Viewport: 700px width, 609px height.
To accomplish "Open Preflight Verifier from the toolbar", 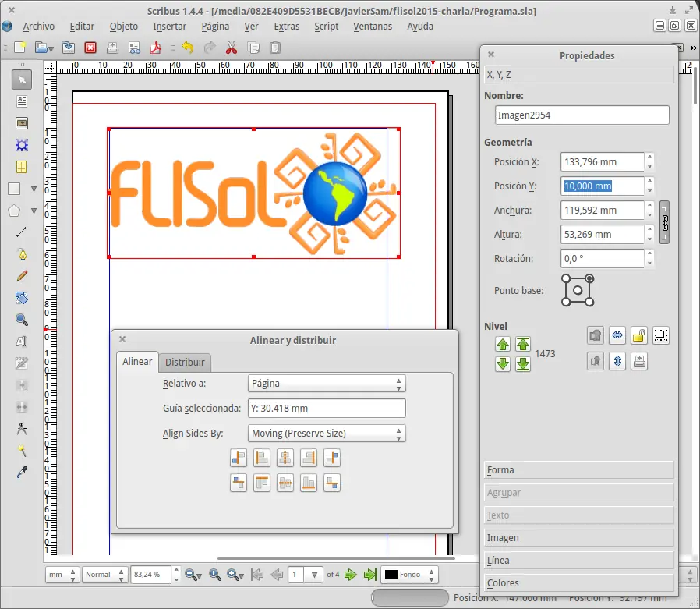I will click(134, 48).
